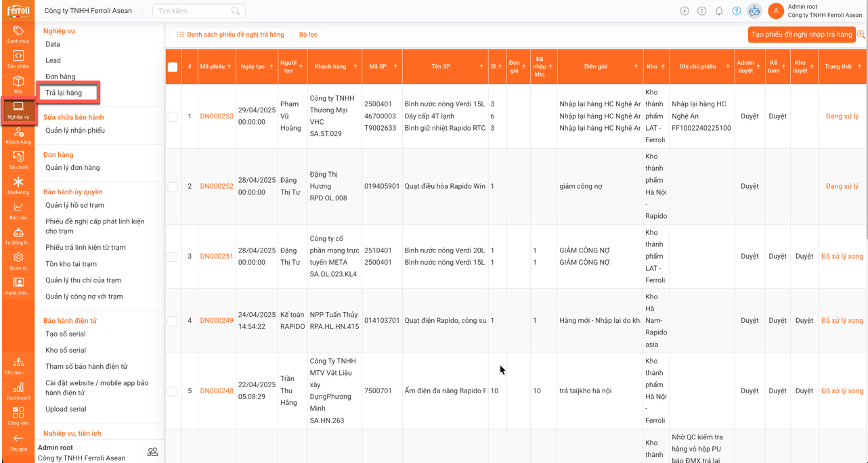
Task: Open Đơn hàng item under Nghiệp vụ
Action: (60, 76)
